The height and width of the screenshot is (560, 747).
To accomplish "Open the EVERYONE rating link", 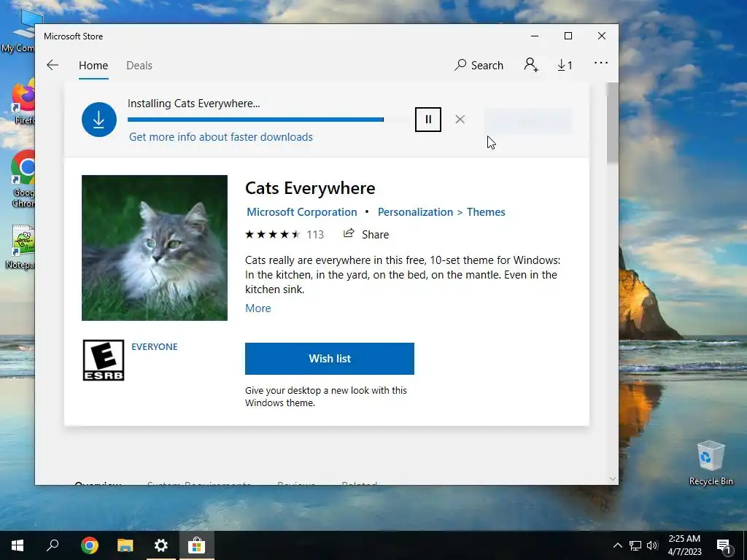I will (x=155, y=346).
